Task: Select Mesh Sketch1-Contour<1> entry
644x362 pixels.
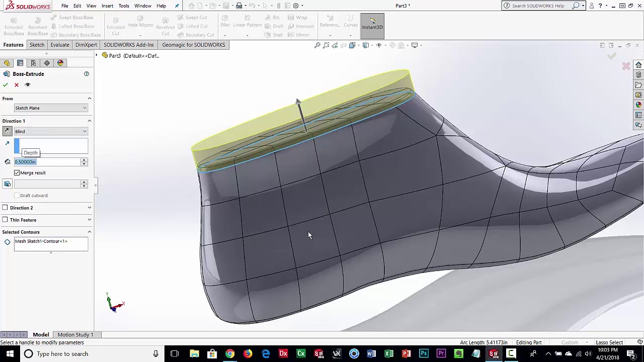Action: 41,241
